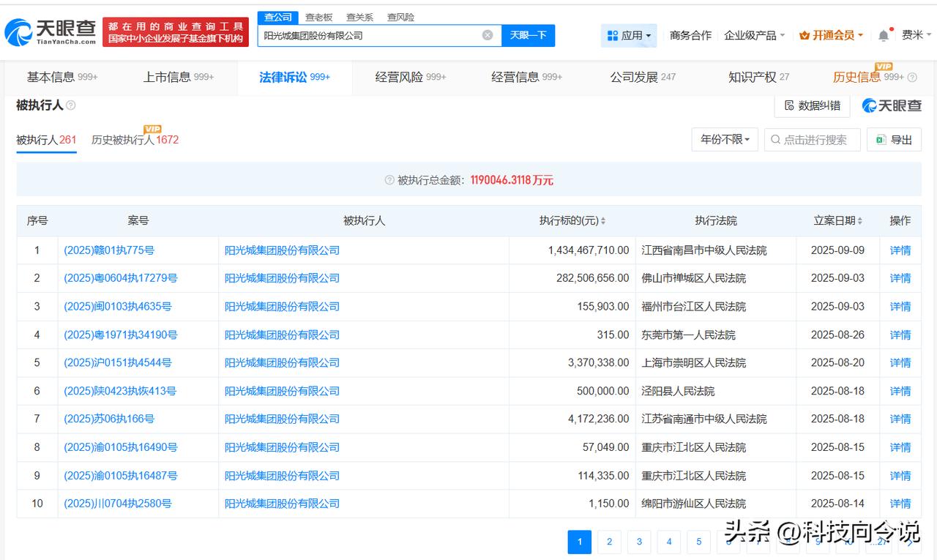Open case (2025)苏06执166号

[109, 419]
